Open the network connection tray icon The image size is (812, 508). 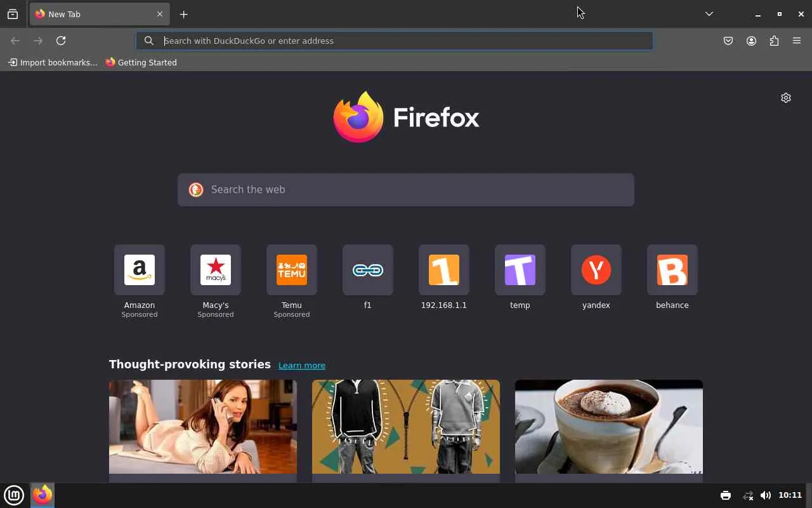pos(748,495)
